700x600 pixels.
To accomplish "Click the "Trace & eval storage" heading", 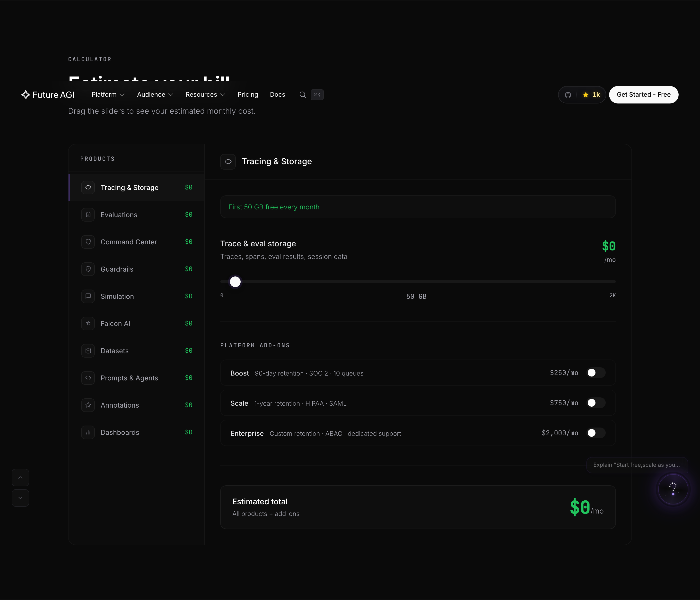I will click(x=258, y=244).
